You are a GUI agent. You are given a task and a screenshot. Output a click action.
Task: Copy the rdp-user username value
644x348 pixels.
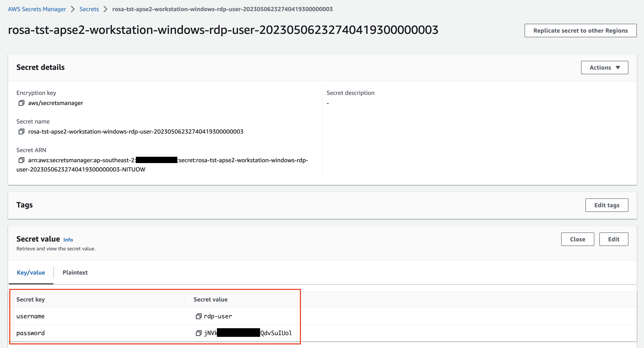[x=198, y=316]
